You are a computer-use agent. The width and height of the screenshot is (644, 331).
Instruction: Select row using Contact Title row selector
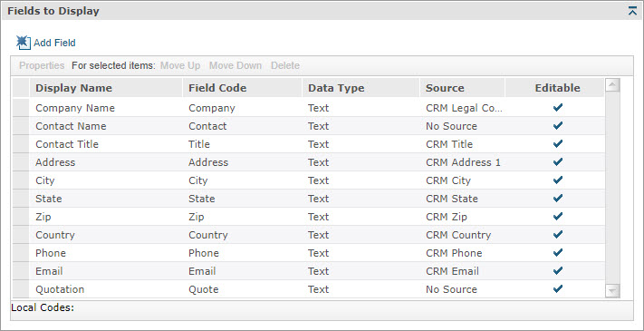tap(21, 144)
